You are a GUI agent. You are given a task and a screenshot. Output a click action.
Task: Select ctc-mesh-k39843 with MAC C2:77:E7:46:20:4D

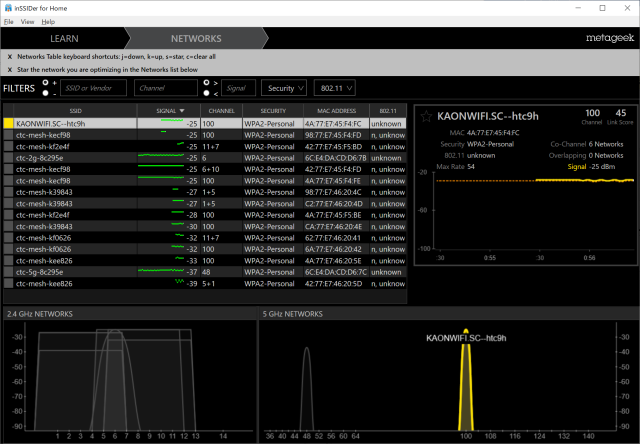tap(205, 204)
